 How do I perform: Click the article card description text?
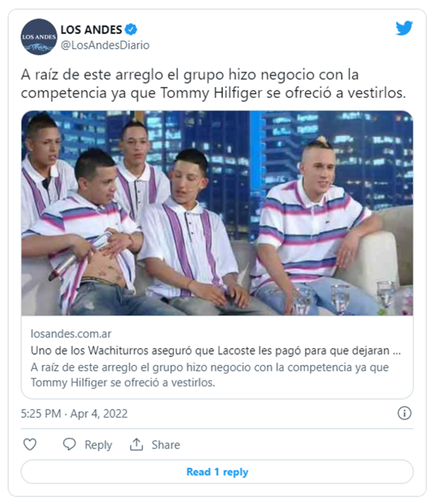coord(209,375)
